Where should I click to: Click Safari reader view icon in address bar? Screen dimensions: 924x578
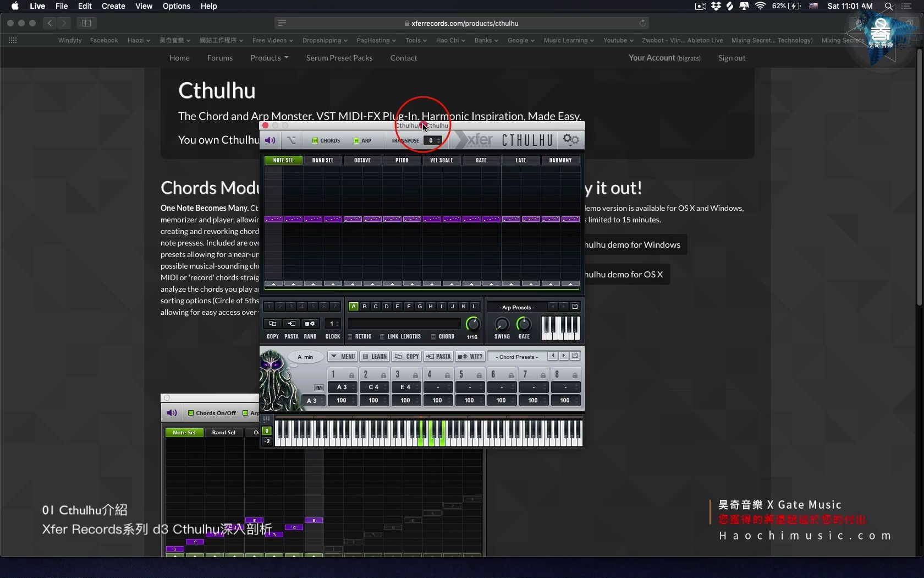click(282, 23)
